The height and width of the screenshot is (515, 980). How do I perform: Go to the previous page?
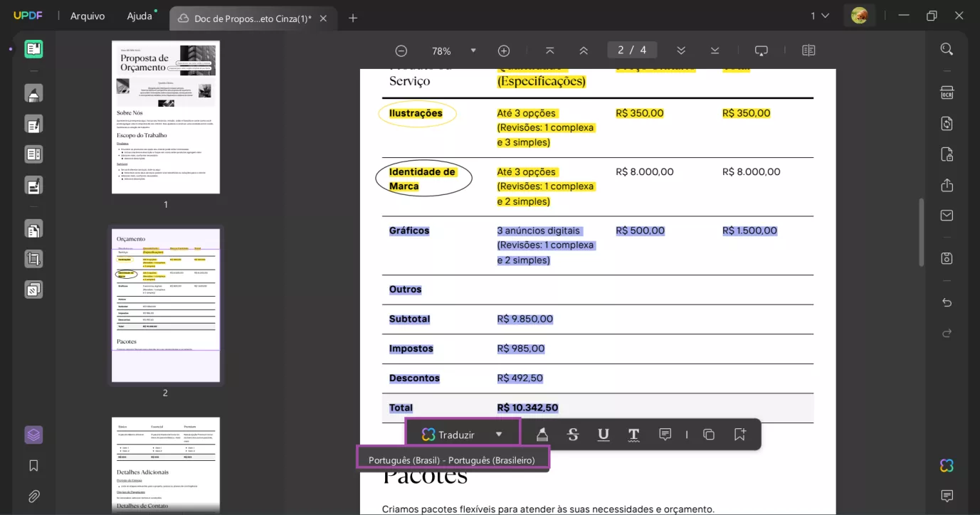(584, 51)
